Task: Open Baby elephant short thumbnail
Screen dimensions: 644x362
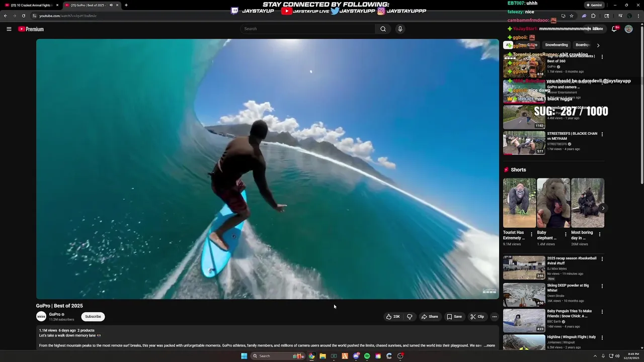Action: (553, 203)
